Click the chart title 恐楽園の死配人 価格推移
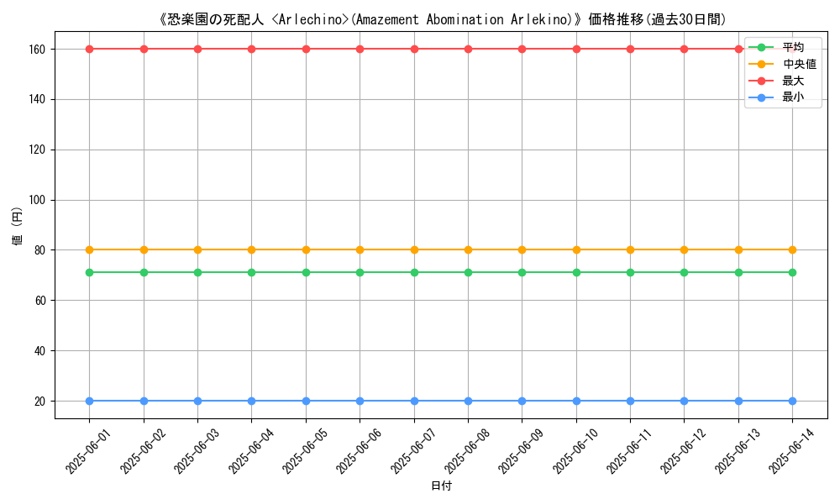Image resolution: width=840 pixels, height=504 pixels. (x=443, y=20)
